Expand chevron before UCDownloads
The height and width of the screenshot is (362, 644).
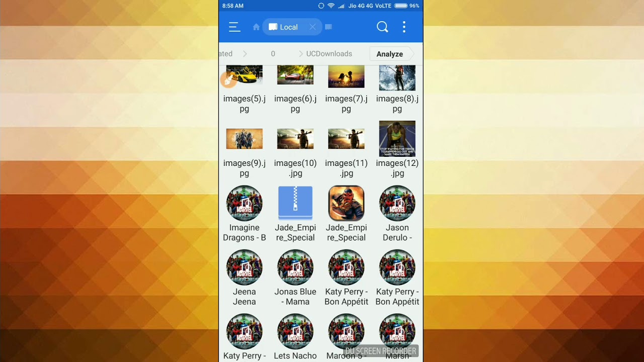pyautogui.click(x=301, y=54)
